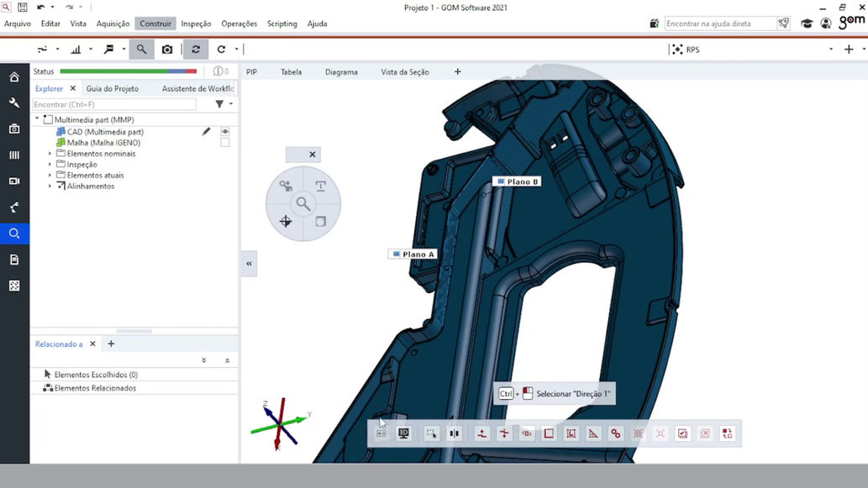868x488 pixels.
Task: Click the pencil edit icon for CAD
Action: 206,132
